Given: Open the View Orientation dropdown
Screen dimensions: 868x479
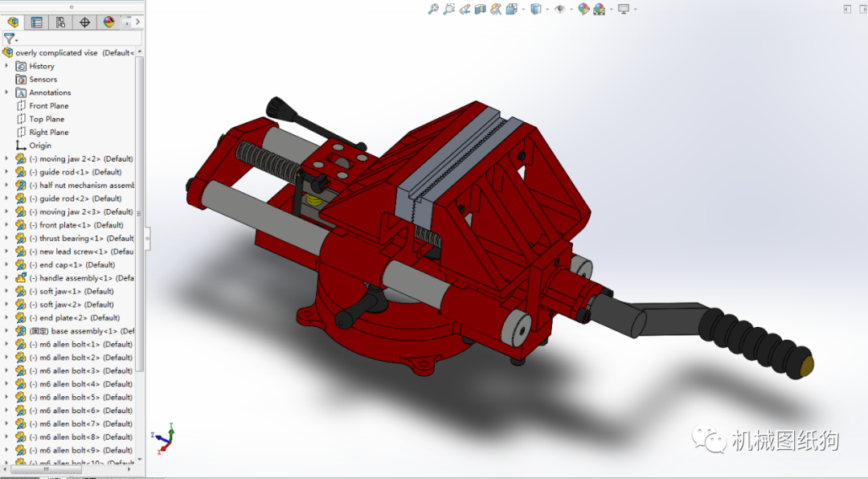Looking at the screenshot, I should click(523, 8).
